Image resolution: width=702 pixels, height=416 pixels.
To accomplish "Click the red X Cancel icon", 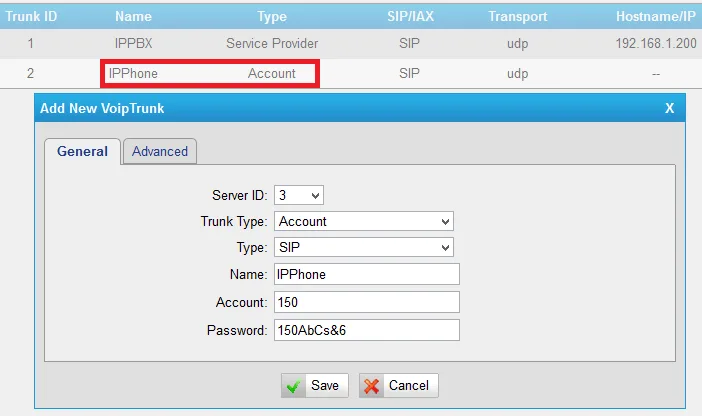I will pos(372,386).
